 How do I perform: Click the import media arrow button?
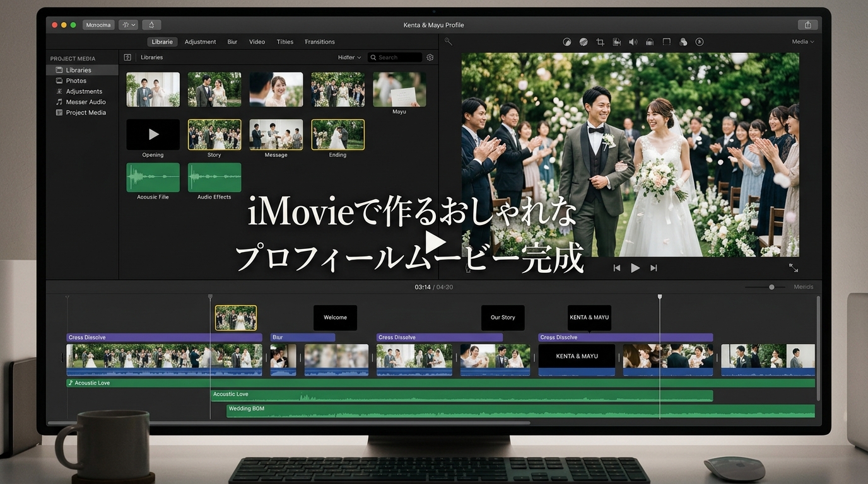pos(151,25)
